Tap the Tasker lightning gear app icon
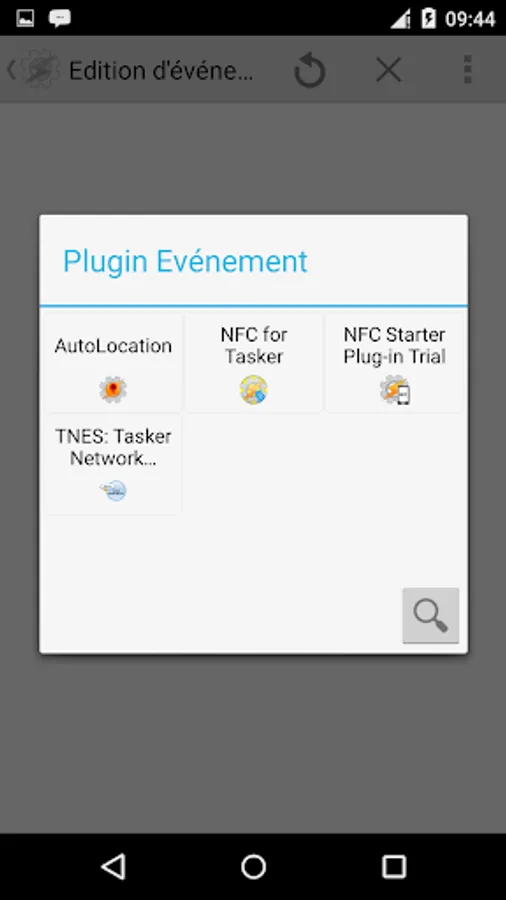The height and width of the screenshot is (900, 506). click(x=40, y=69)
